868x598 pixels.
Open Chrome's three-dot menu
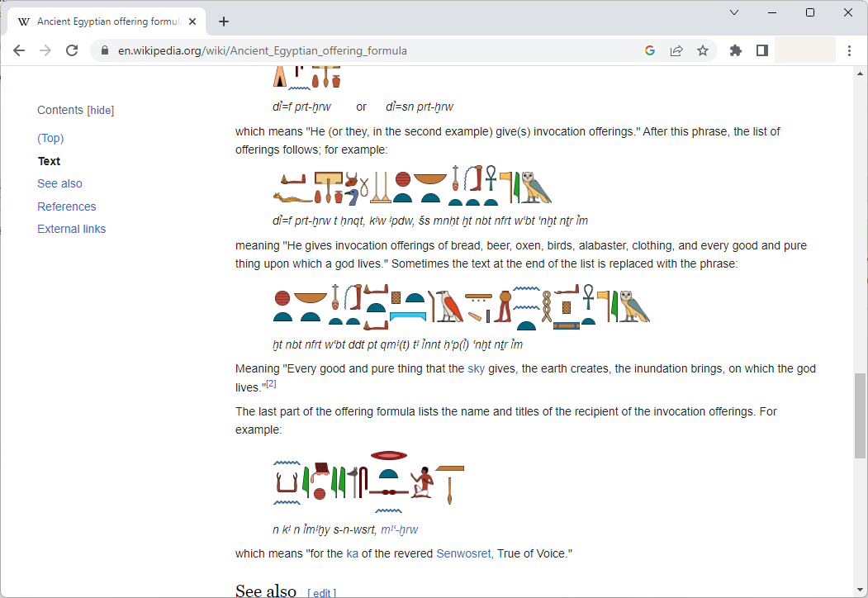click(x=850, y=50)
